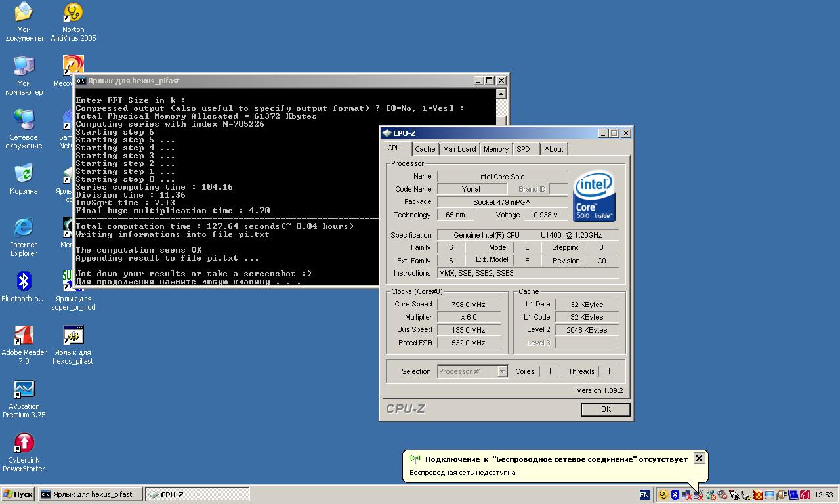Viewport: 840px width, 504px height.
Task: Click the red phone icon in tray
Action: 805,495
